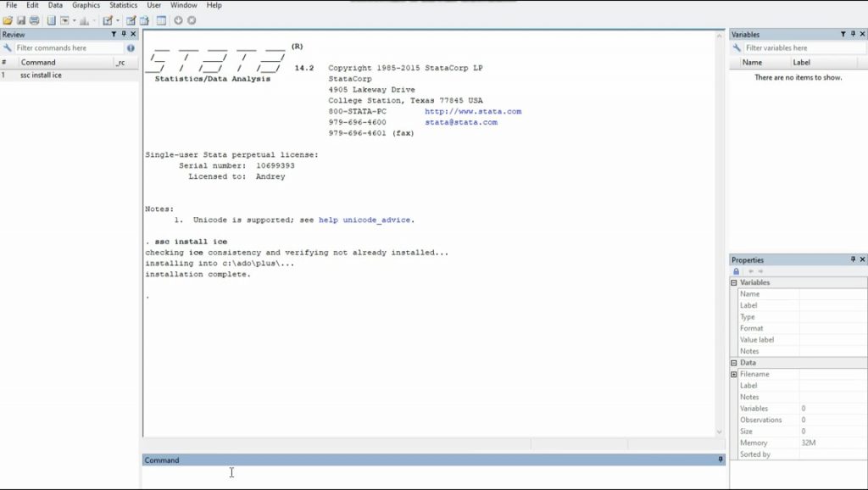Click the Clear more-condition arrow icon
868x490 pixels.
click(x=178, y=19)
